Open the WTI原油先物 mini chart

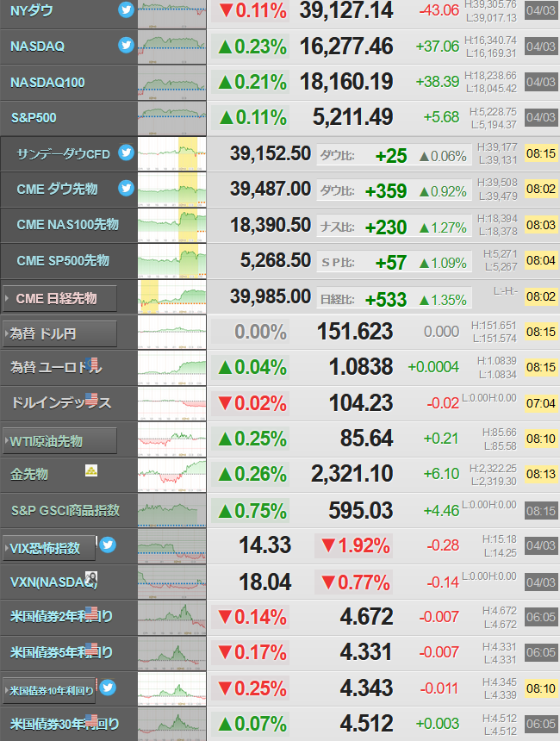coord(172,439)
